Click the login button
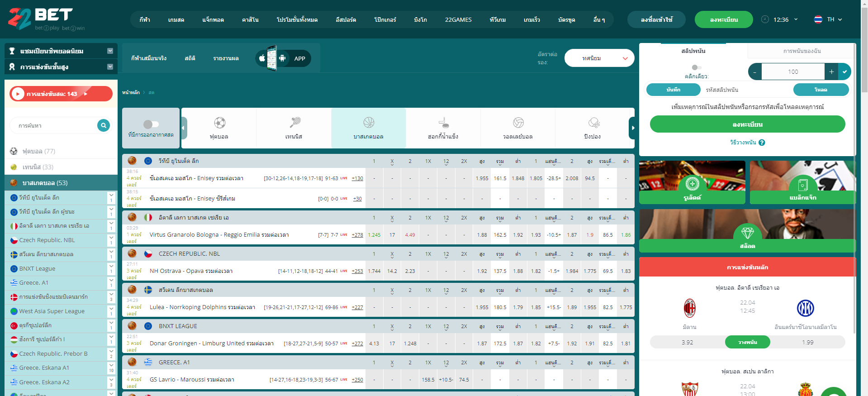This screenshot has width=868, height=396. (x=656, y=19)
